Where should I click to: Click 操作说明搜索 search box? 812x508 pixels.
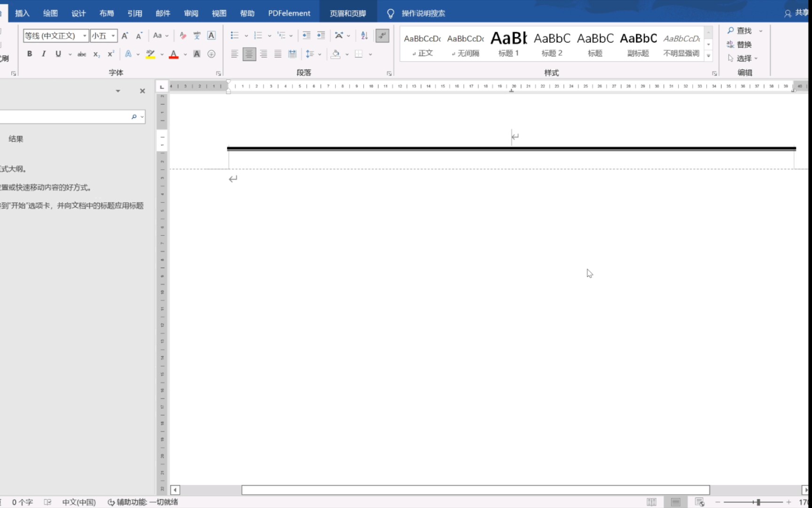pyautogui.click(x=423, y=13)
